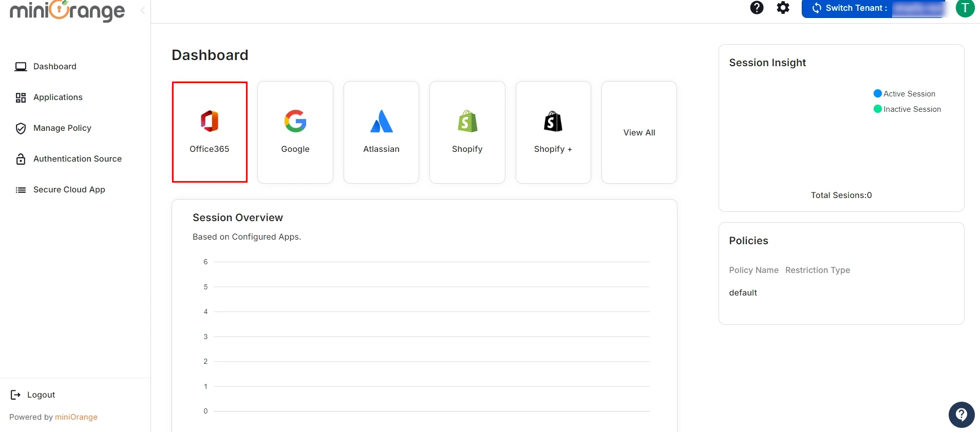Click the Session Overview heading
This screenshot has height=432, width=980.
click(238, 218)
